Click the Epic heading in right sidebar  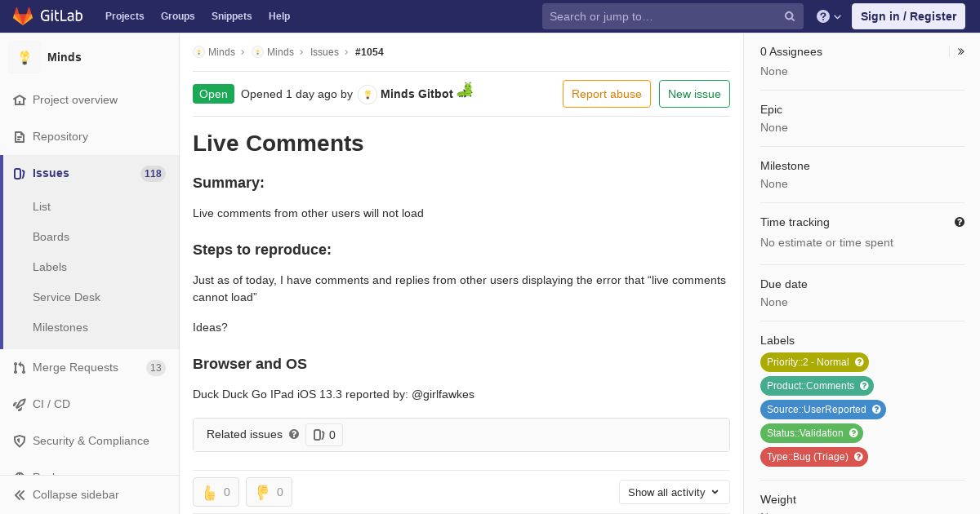(771, 109)
